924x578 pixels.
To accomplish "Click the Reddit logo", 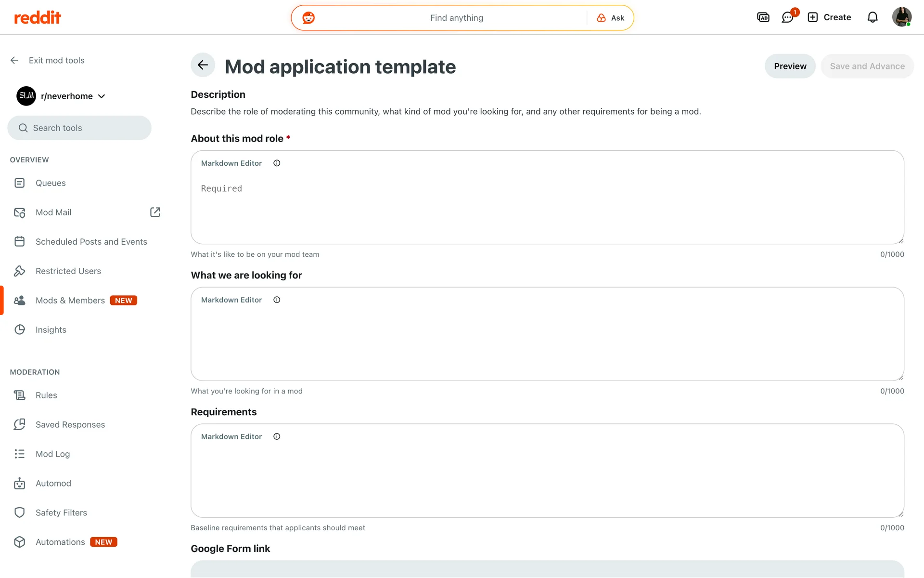I will [x=38, y=18].
